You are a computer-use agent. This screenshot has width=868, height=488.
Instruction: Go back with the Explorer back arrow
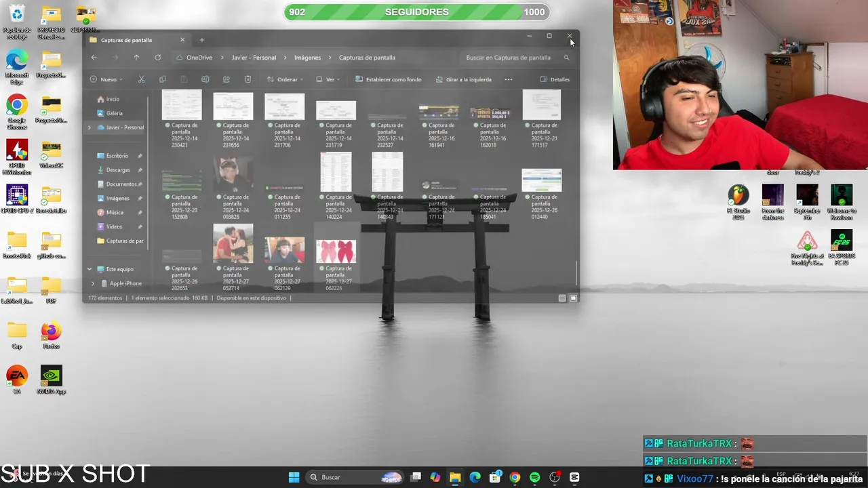point(94,58)
